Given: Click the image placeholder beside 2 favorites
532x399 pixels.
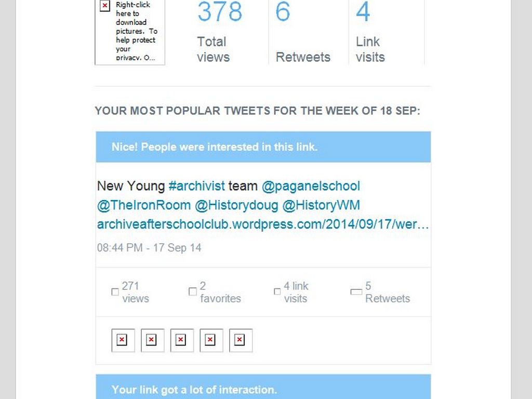Looking at the screenshot, I should pyautogui.click(x=192, y=292).
